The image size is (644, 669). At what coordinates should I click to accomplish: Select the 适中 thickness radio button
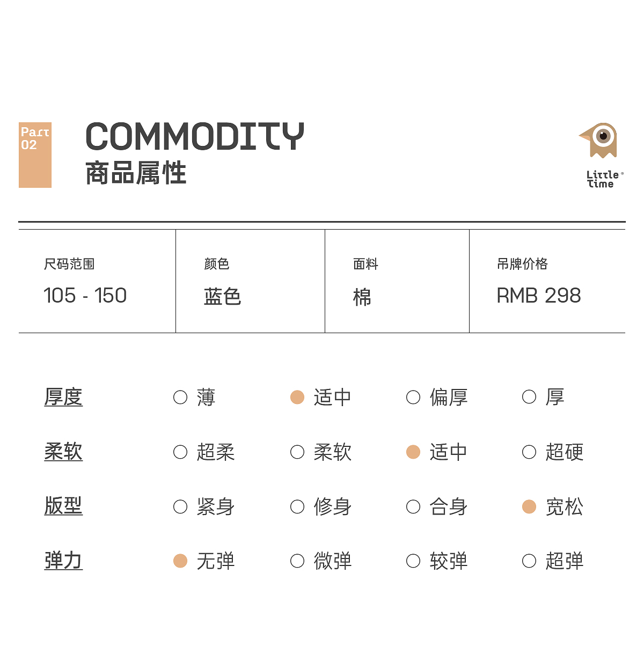pos(297,398)
